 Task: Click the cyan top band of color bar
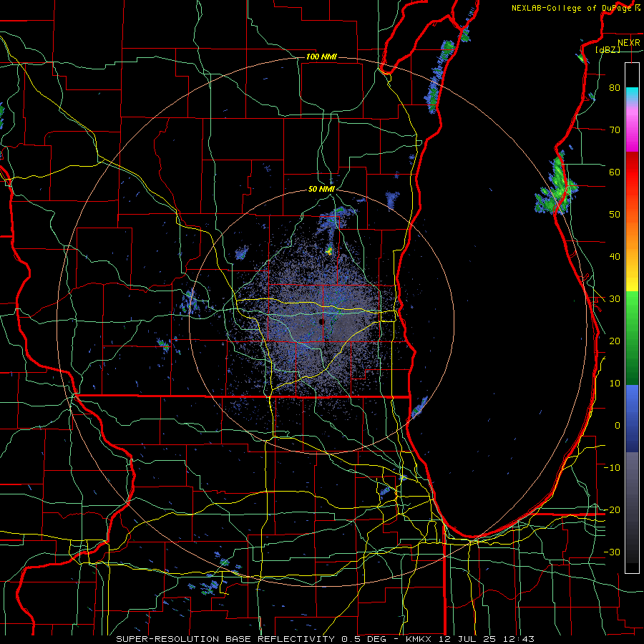click(x=632, y=92)
